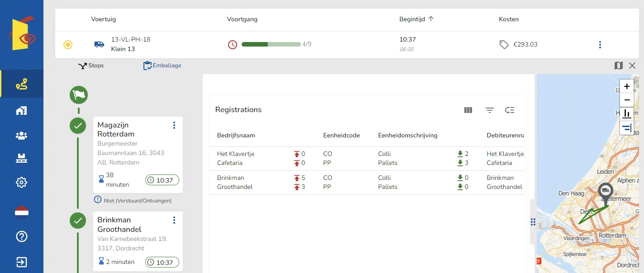Viewport: 644px width, 273px height.
Task: Switch to the Emballage tab
Action: [x=162, y=66]
